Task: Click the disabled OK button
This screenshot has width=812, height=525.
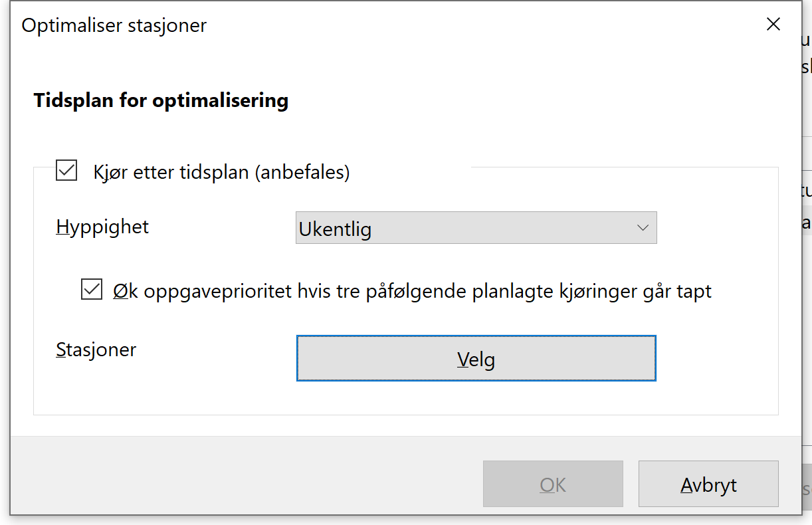Action: [553, 484]
